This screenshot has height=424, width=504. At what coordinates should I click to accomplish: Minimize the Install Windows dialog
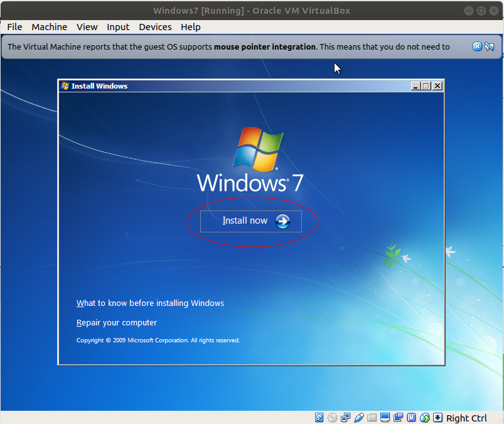(x=416, y=86)
